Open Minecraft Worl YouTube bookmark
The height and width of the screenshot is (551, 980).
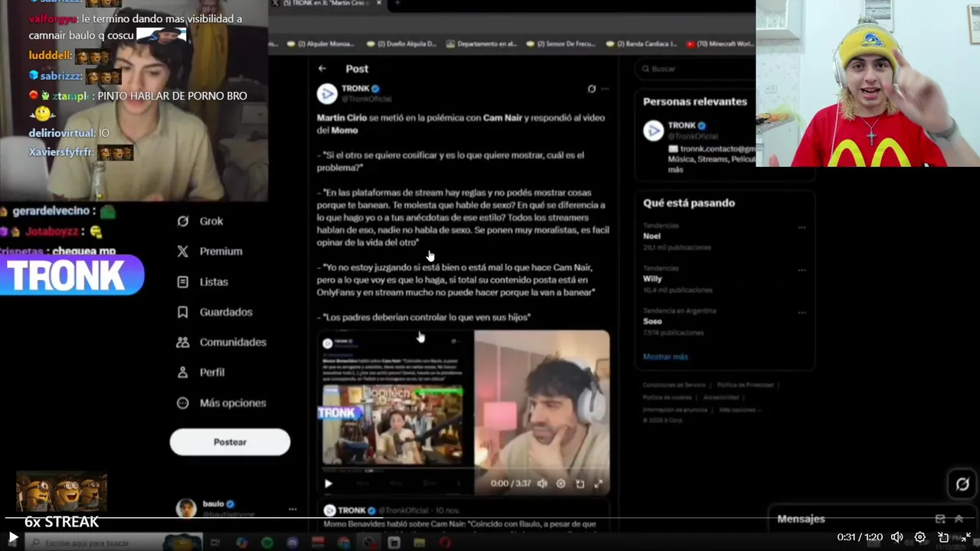pos(720,44)
